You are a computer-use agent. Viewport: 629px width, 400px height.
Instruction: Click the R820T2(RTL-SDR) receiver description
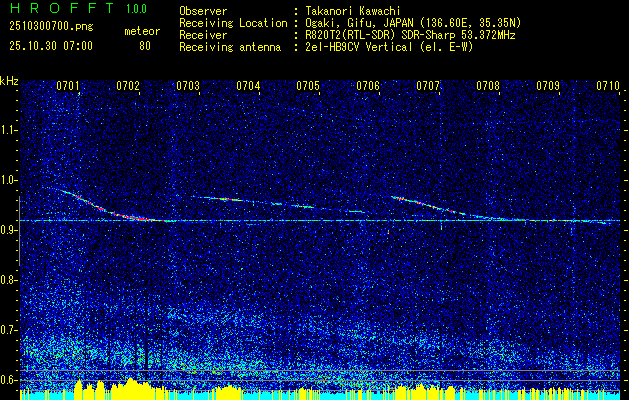pos(410,35)
